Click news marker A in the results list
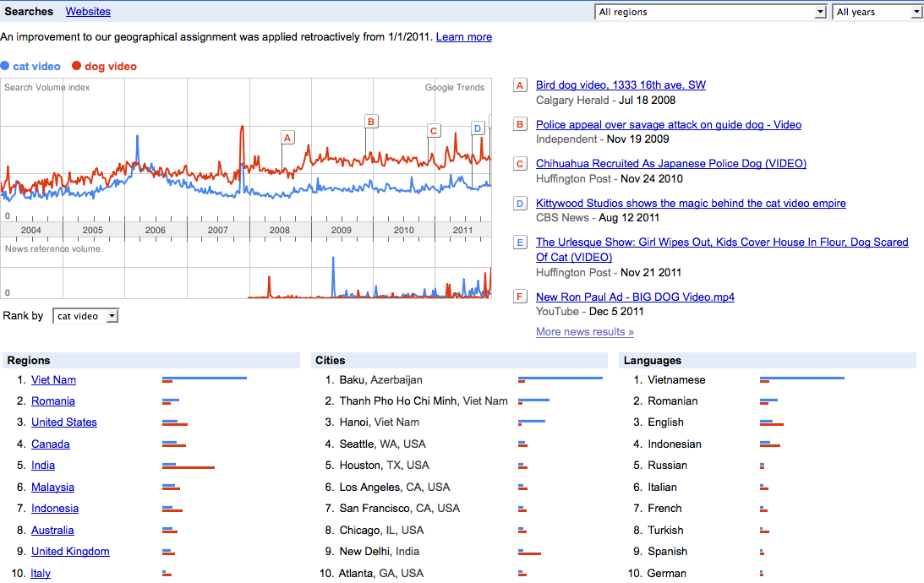The height and width of the screenshot is (583, 924). click(x=520, y=85)
